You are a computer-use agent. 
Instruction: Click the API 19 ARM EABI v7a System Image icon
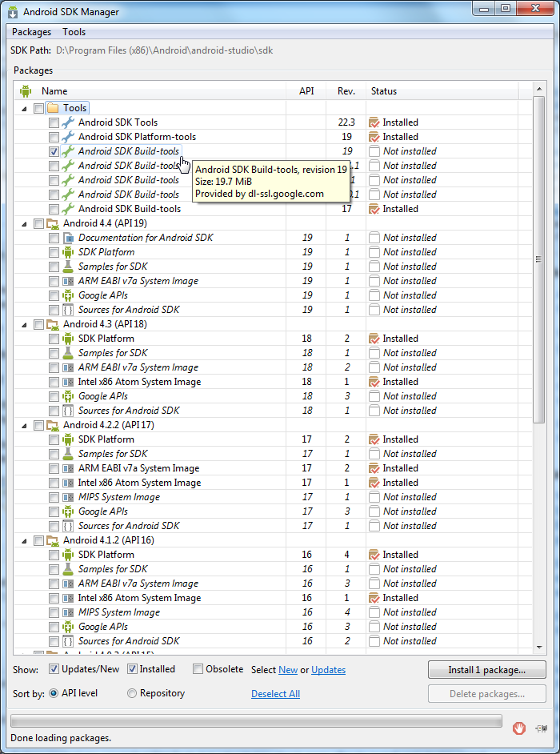pyautogui.click(x=68, y=281)
